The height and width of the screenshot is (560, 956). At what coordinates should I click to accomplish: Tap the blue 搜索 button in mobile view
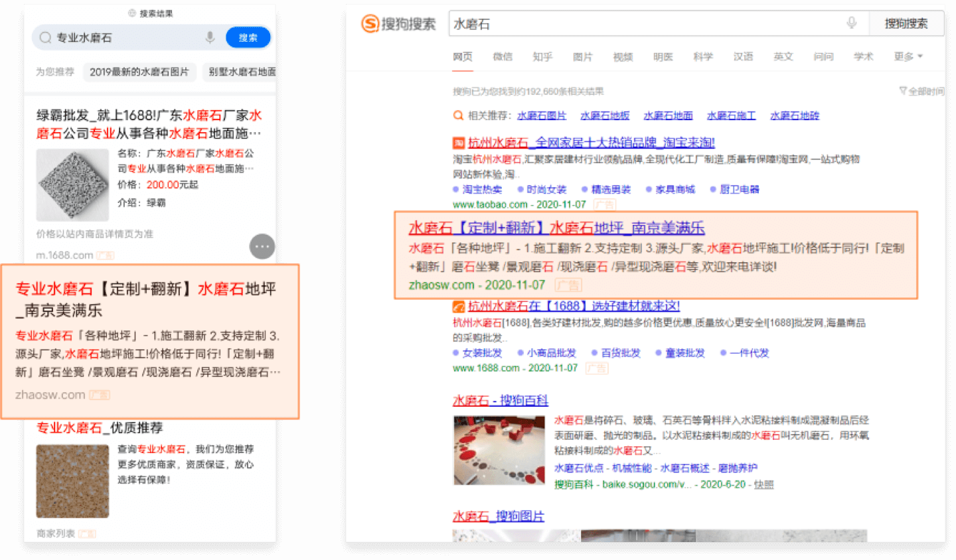click(248, 38)
